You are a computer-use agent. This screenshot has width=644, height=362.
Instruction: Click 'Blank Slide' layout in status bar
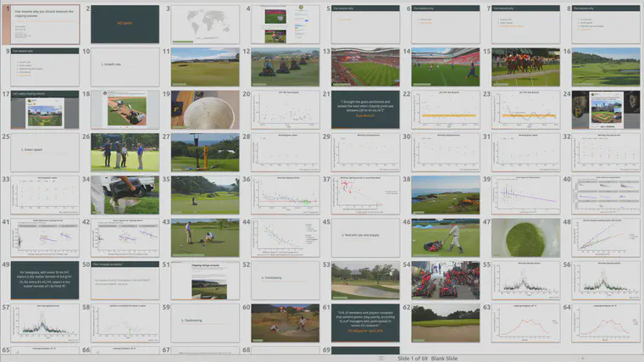click(x=444, y=359)
